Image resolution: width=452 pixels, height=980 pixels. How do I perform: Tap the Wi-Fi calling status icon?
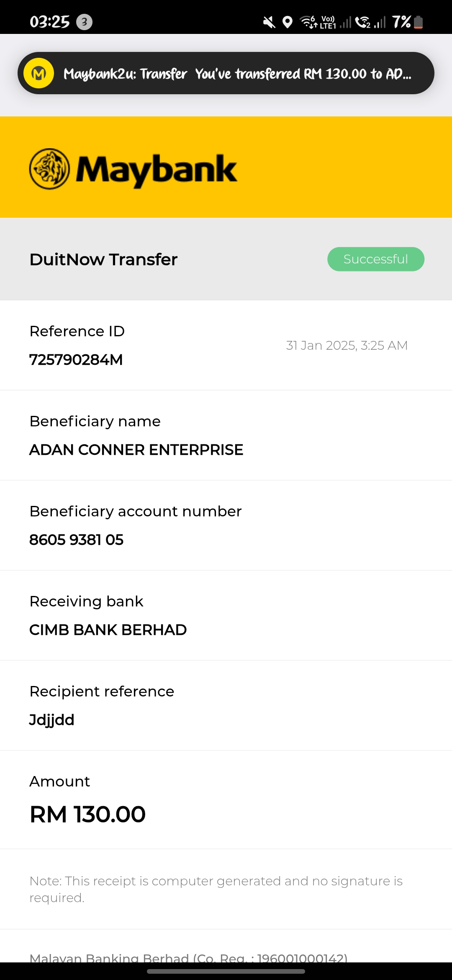pos(362,22)
